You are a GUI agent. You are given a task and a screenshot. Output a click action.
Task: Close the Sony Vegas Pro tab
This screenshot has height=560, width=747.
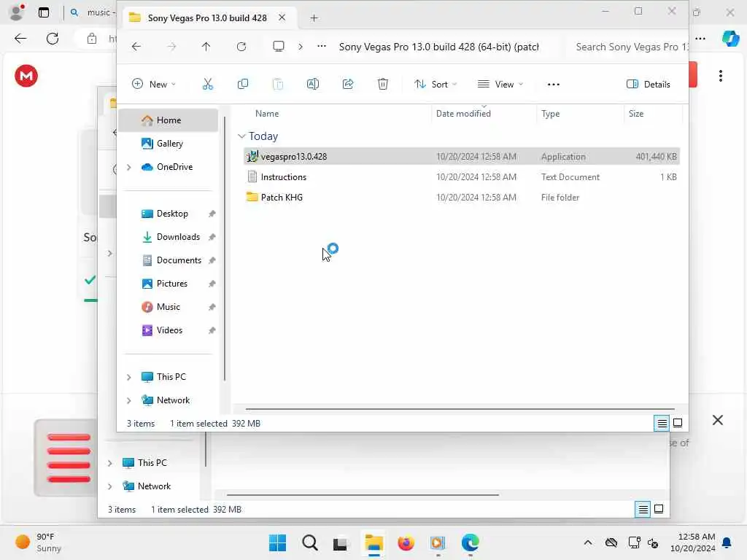(x=282, y=17)
